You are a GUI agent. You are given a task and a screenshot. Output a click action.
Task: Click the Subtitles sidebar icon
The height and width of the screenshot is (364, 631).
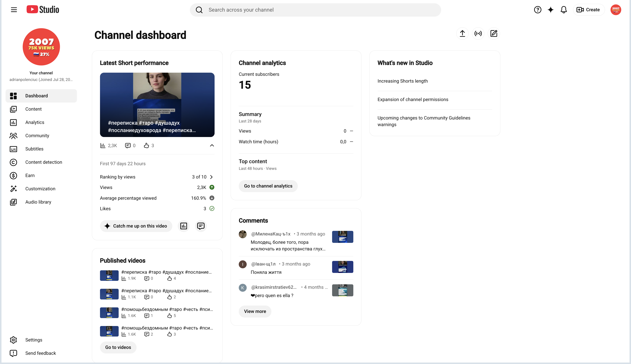(x=13, y=149)
